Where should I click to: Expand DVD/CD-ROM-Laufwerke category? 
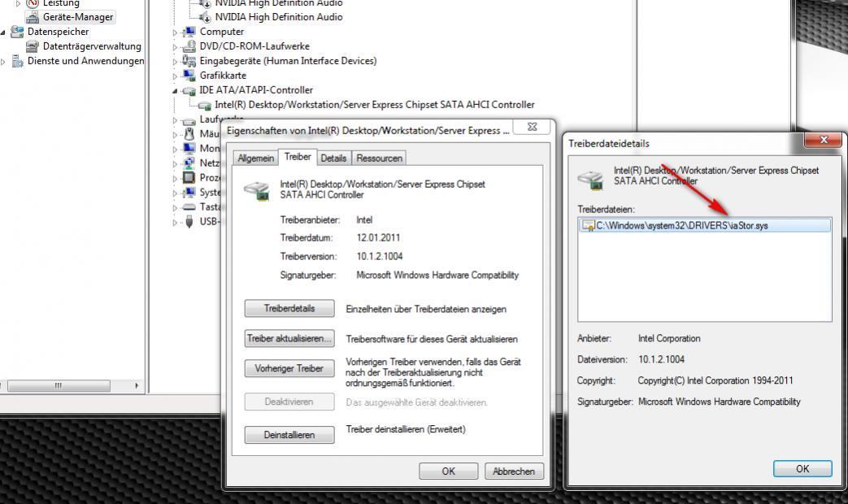(175, 48)
